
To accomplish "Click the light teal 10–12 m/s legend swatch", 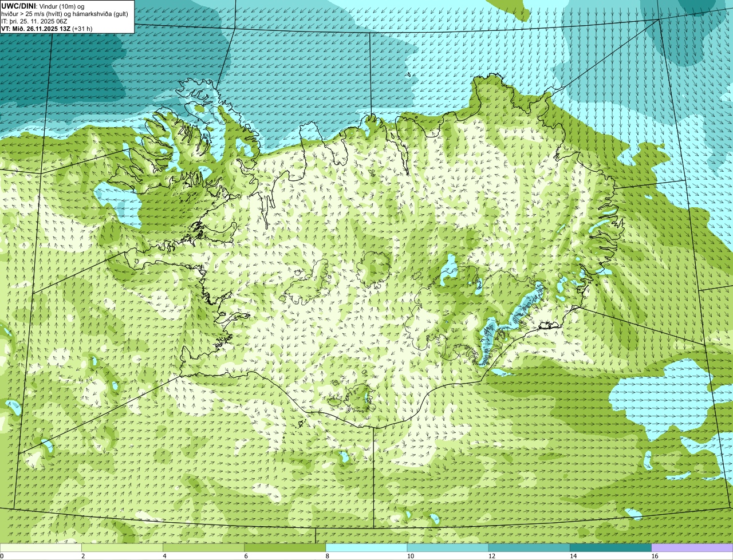I will (448, 547).
